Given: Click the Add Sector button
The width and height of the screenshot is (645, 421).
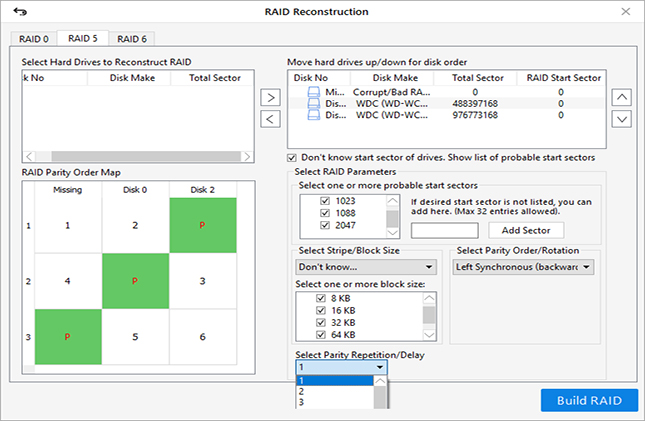Looking at the screenshot, I should (x=526, y=230).
